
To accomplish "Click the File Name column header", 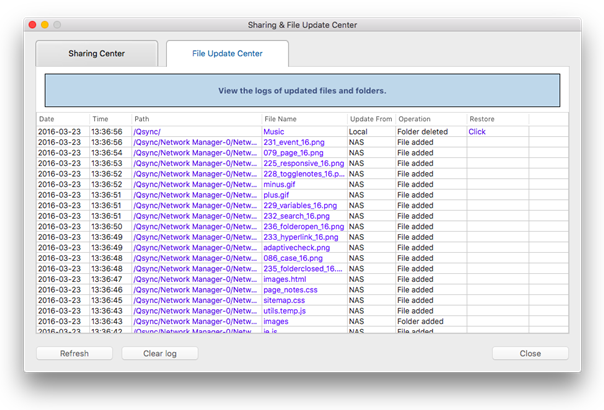I will coord(304,119).
